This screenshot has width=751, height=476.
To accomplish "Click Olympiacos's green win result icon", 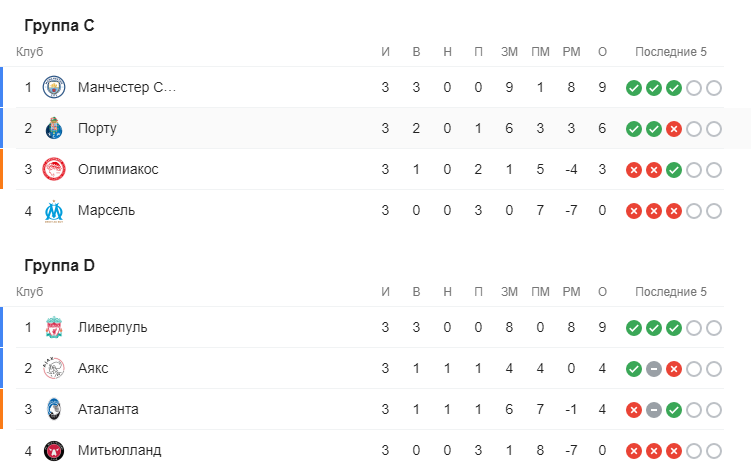I will point(674,170).
